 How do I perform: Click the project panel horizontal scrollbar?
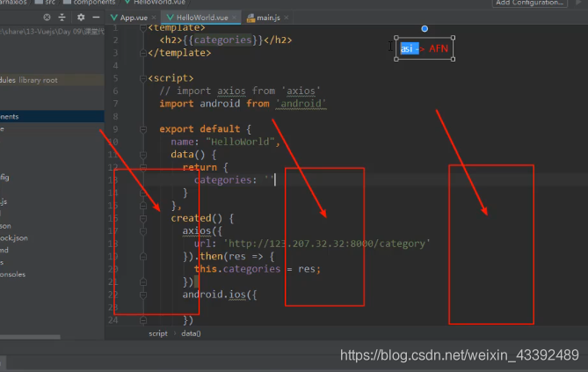tap(30, 337)
